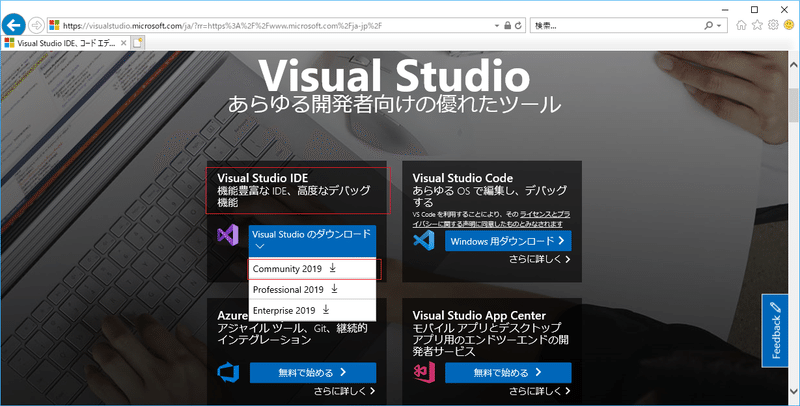
Task: Click the page scrollbar up arrow
Action: coord(793,65)
